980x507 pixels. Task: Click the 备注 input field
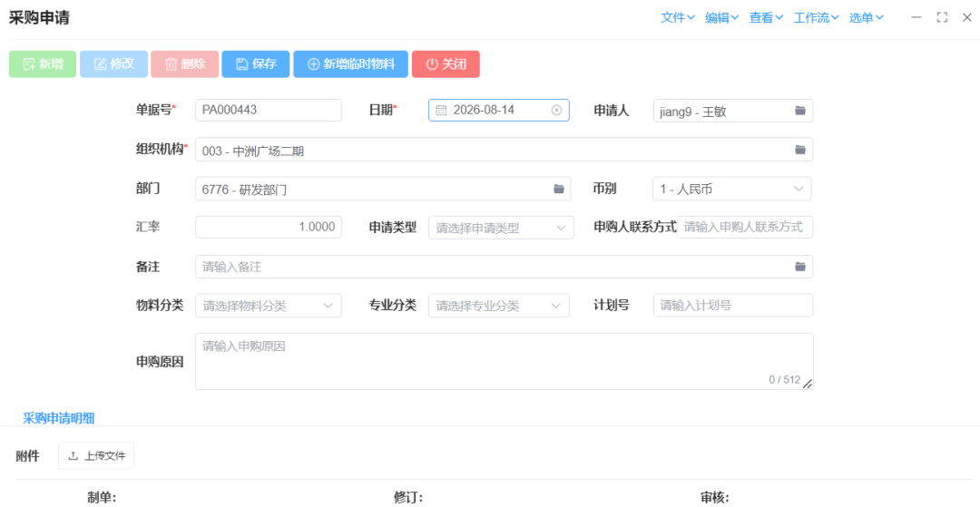[x=504, y=267]
